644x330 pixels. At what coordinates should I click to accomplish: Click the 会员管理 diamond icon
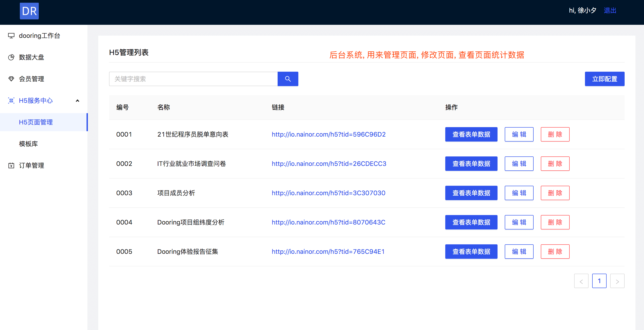[11, 79]
